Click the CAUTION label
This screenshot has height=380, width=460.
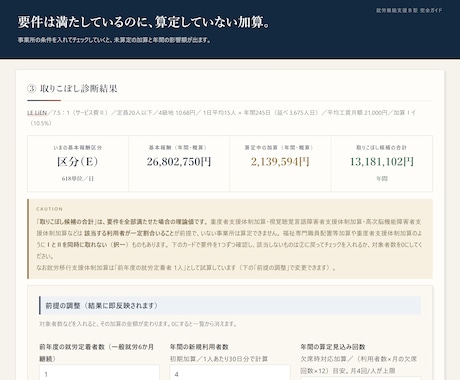(50, 209)
